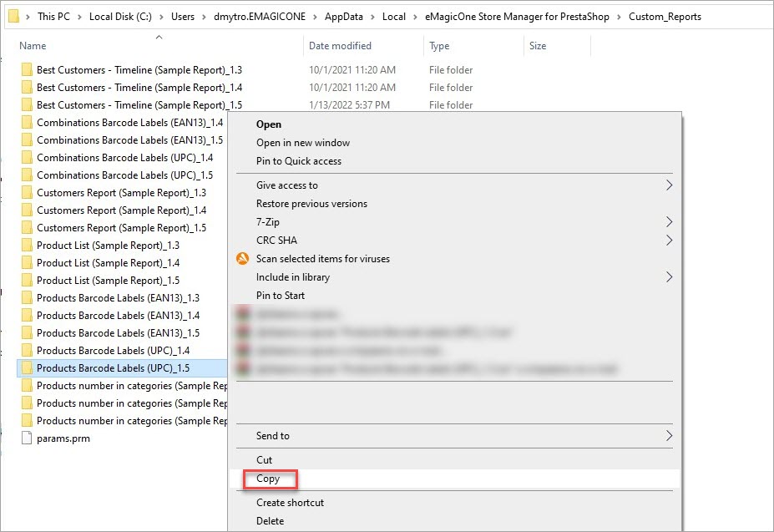Select Create shortcut
This screenshot has height=532, width=774.
tap(290, 503)
